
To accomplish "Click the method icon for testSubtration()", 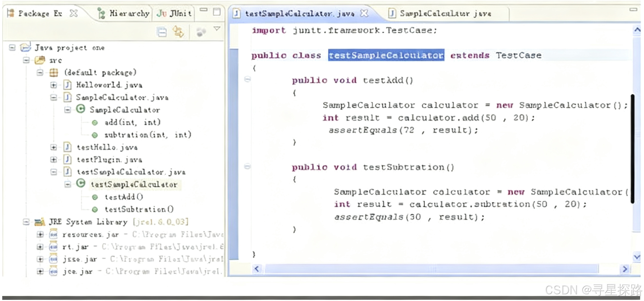I will (x=95, y=210).
